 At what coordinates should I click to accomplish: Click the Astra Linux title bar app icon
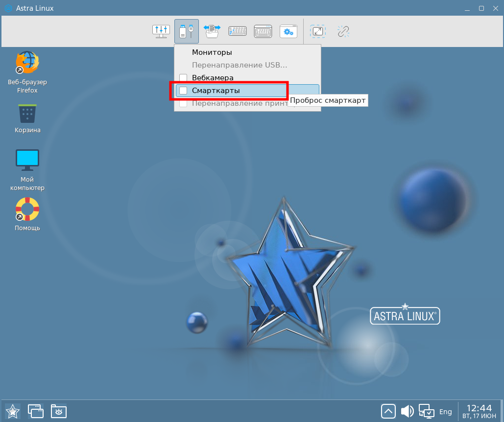tap(8, 8)
